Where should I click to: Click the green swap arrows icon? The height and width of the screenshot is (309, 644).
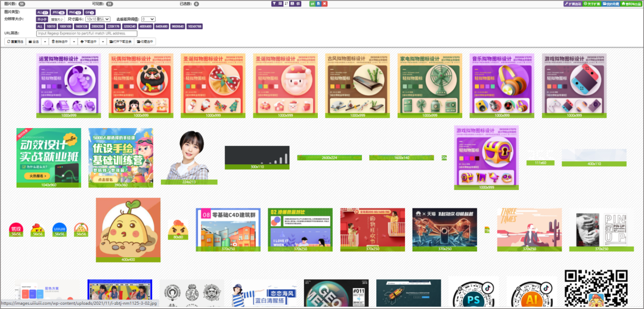(312, 4)
